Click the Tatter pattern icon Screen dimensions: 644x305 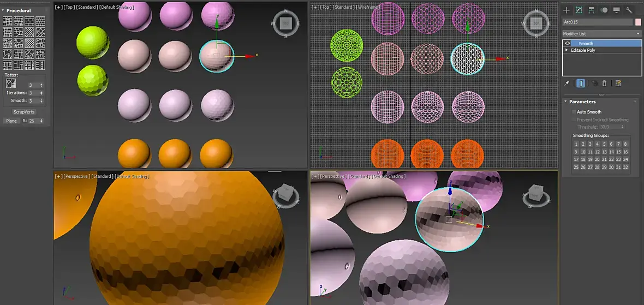[x=11, y=83]
